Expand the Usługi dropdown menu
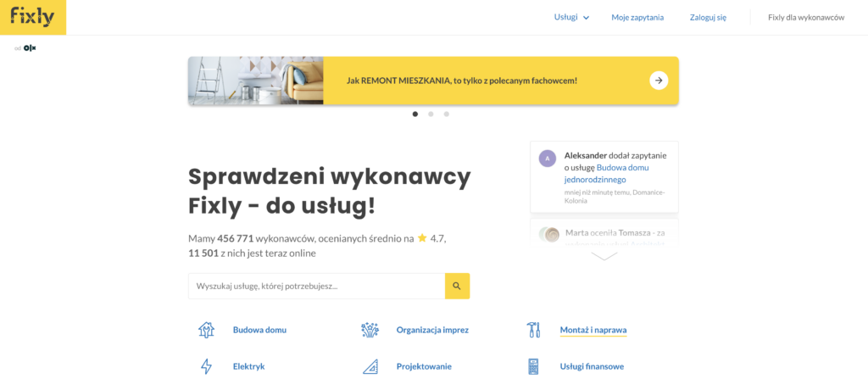Image resolution: width=868 pixels, height=390 pixels. coord(571,17)
